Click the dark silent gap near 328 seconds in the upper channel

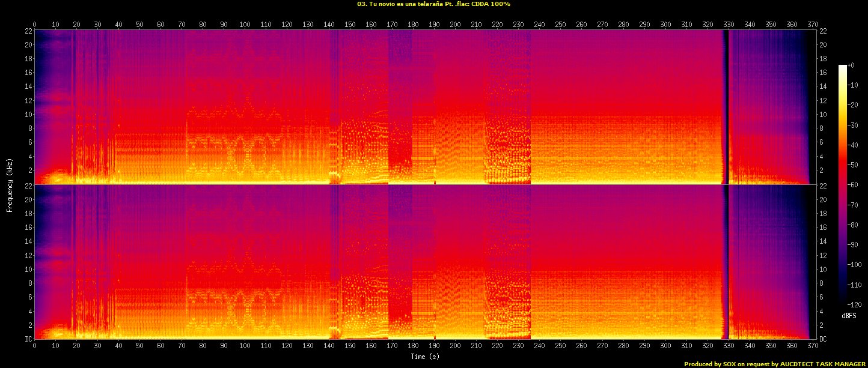point(726,108)
